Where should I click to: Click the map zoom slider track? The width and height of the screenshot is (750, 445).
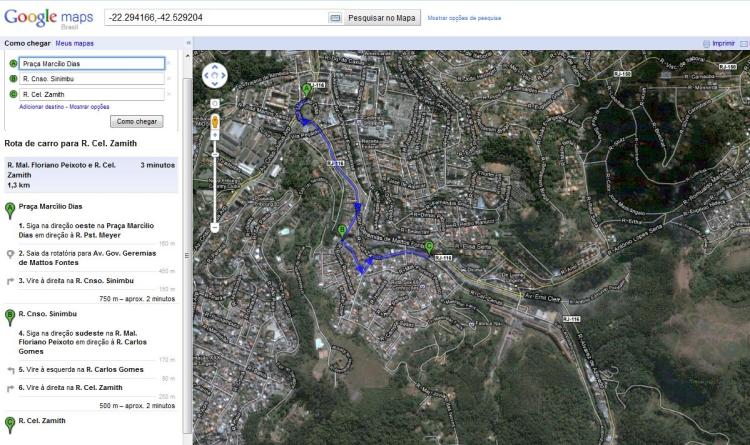tap(214, 180)
